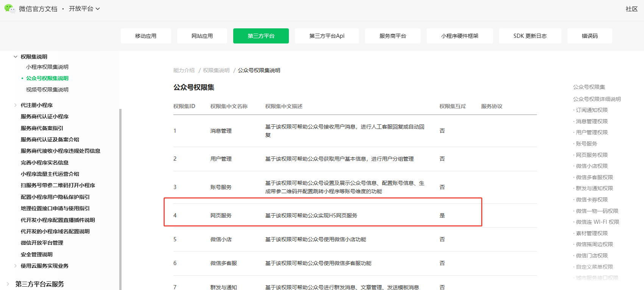
Task: Click the WeChat logo icon
Action: (9, 8)
